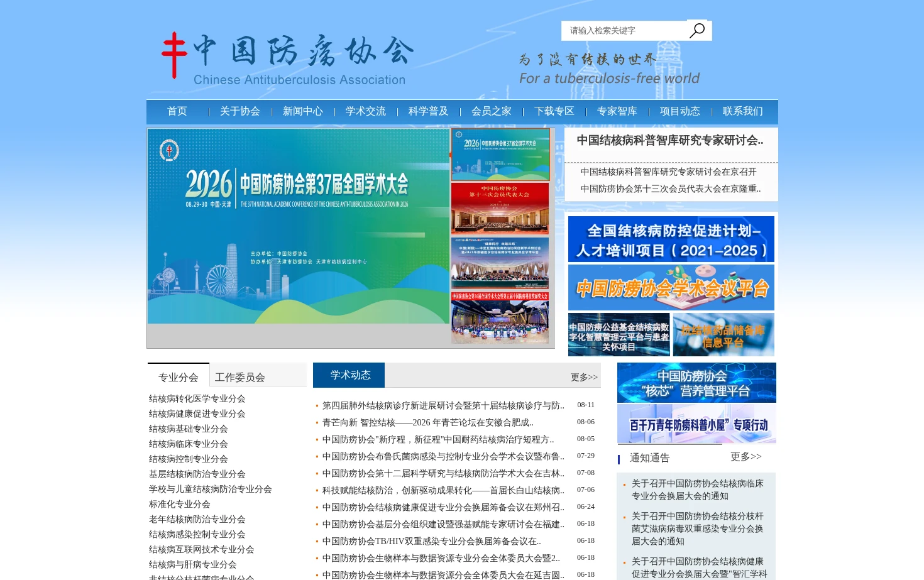Open notice 结核分枝杆菌艾滋病病毒双重感染专业分会
Viewport: 924px width, 580px height.
coord(698,528)
